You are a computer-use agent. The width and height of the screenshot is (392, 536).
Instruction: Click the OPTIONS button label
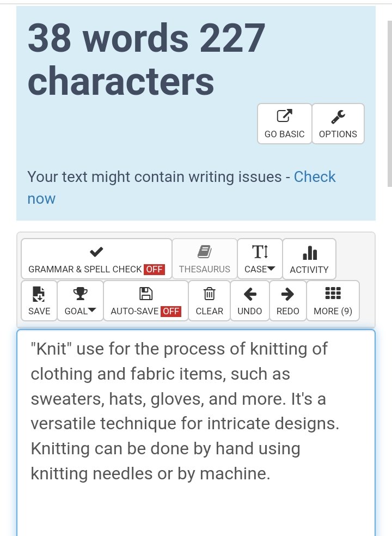click(x=338, y=134)
